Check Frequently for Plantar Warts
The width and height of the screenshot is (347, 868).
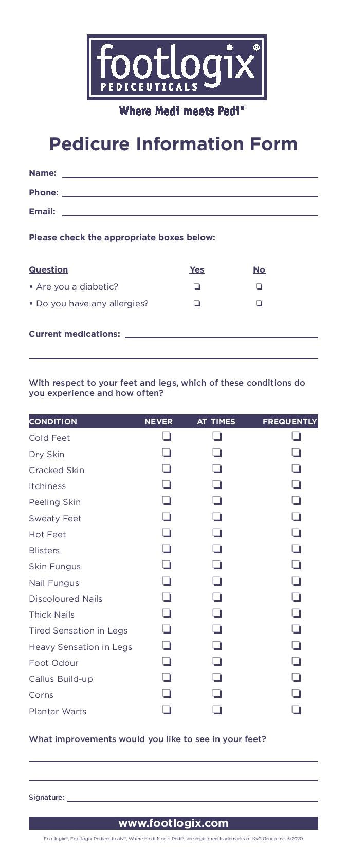(x=296, y=710)
